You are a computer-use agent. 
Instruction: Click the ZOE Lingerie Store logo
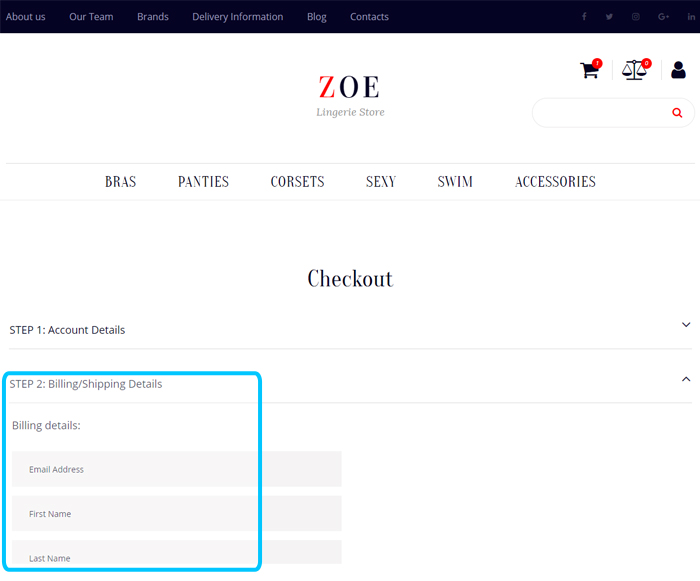click(x=350, y=96)
